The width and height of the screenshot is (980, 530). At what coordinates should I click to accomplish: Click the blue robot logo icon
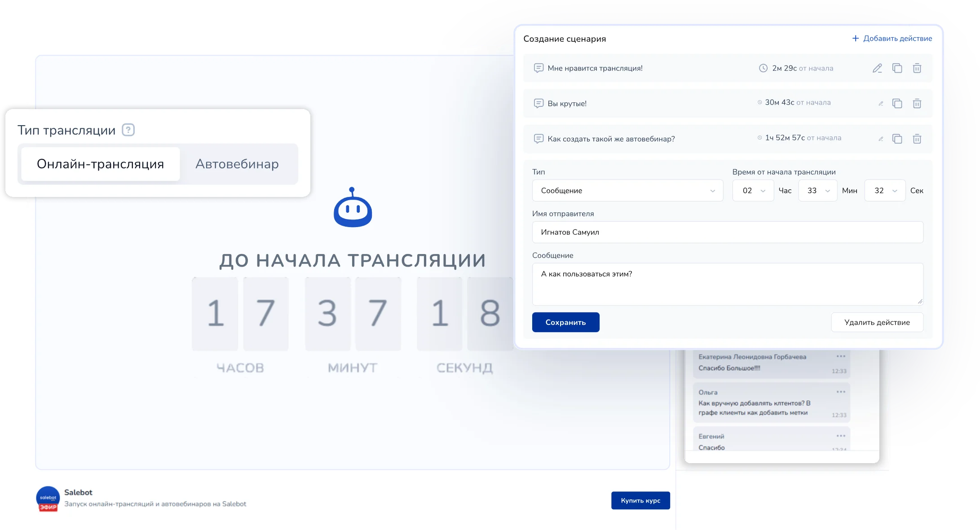click(x=353, y=208)
